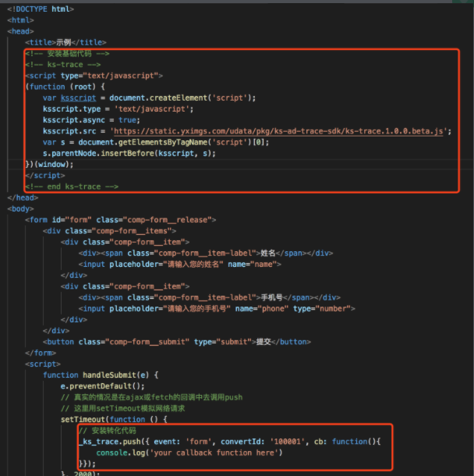
Task: Click the opening body tag
Action: pyautogui.click(x=21, y=209)
